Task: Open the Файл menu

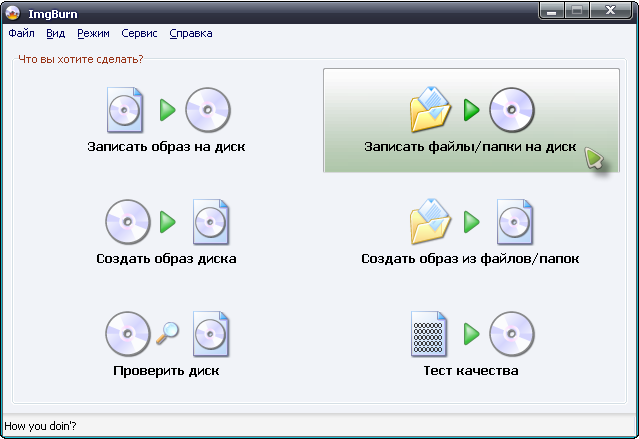Action: [x=22, y=33]
